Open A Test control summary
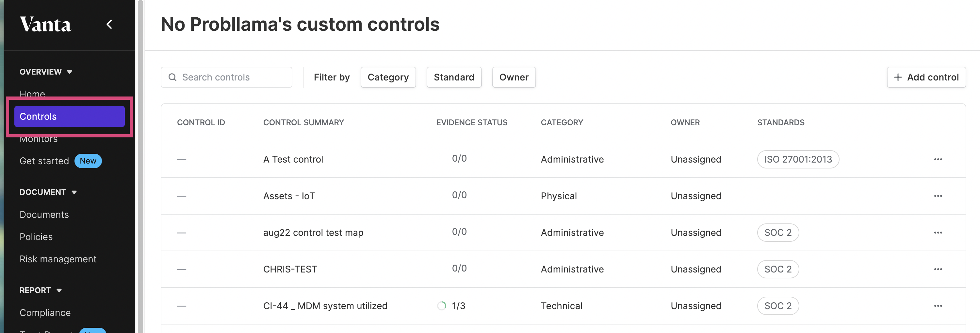 pos(293,159)
